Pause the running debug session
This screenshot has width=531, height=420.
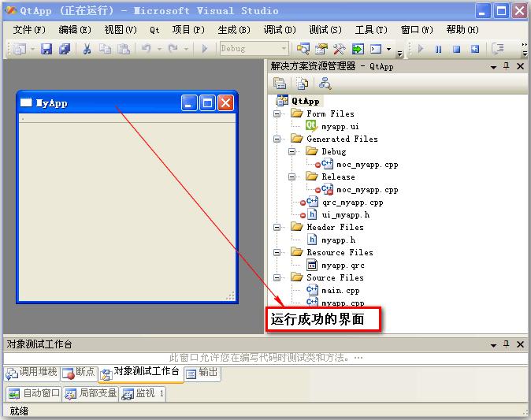[438, 50]
